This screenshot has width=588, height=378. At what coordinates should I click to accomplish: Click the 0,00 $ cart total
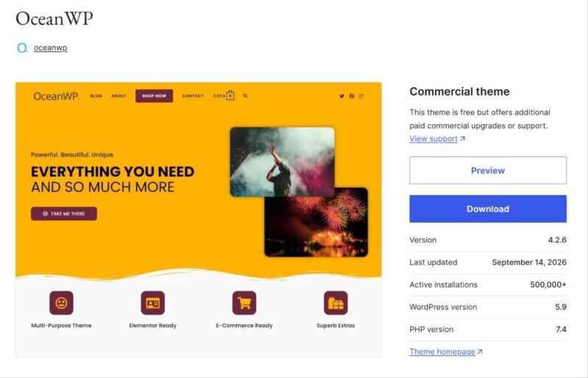219,96
